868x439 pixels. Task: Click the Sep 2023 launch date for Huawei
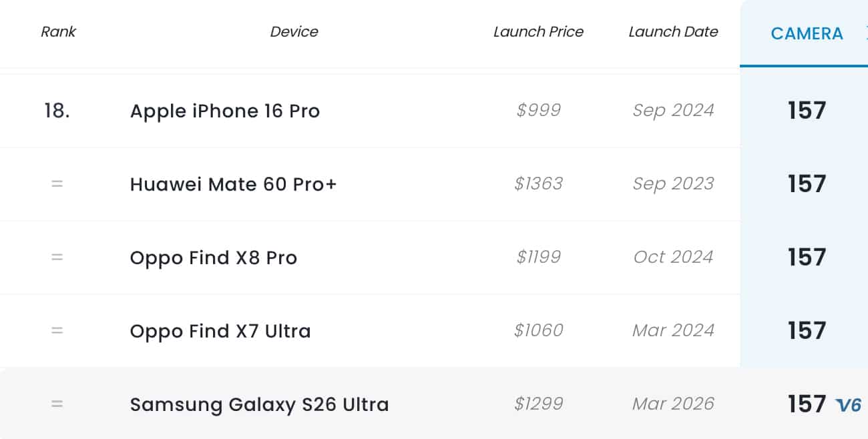pyautogui.click(x=673, y=183)
